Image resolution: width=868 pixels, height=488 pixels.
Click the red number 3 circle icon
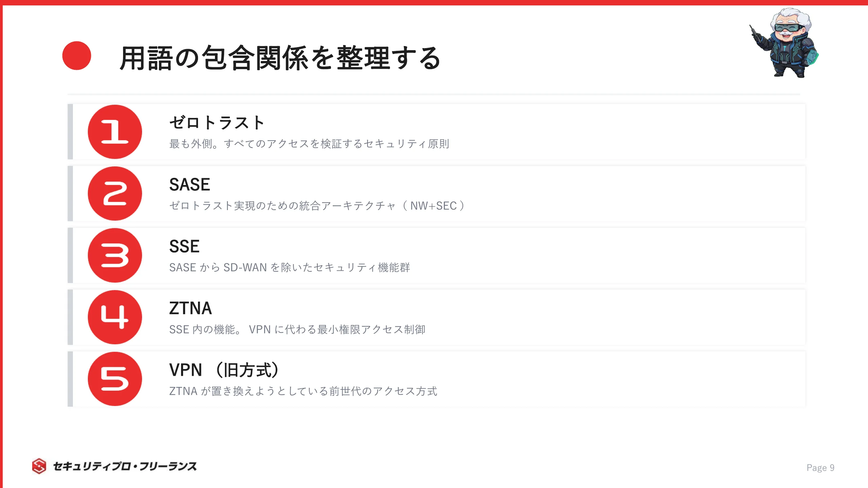click(x=115, y=255)
